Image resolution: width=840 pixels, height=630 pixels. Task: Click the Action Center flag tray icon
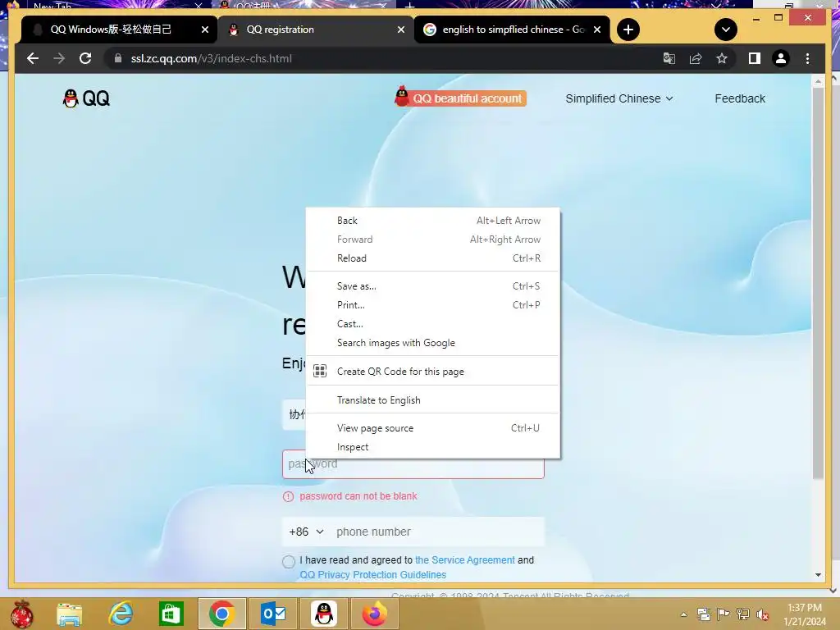724,614
